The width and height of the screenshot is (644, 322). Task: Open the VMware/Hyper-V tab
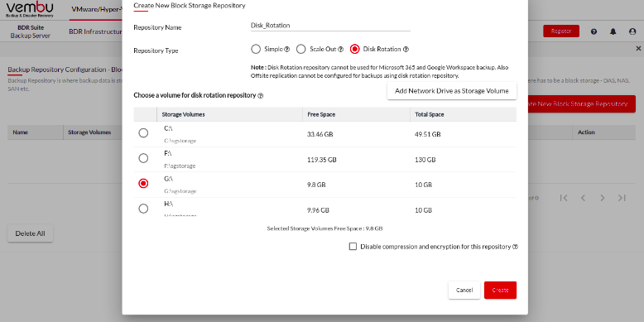click(96, 9)
